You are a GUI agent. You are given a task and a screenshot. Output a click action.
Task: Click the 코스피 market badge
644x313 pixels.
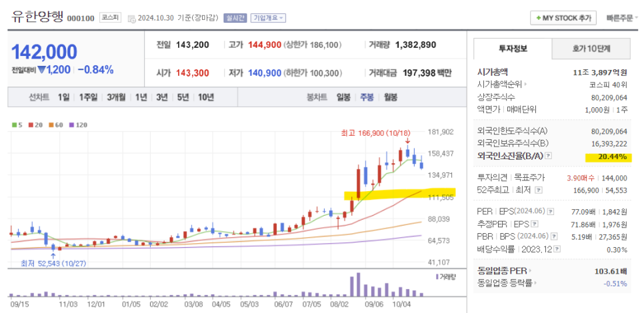(110, 18)
